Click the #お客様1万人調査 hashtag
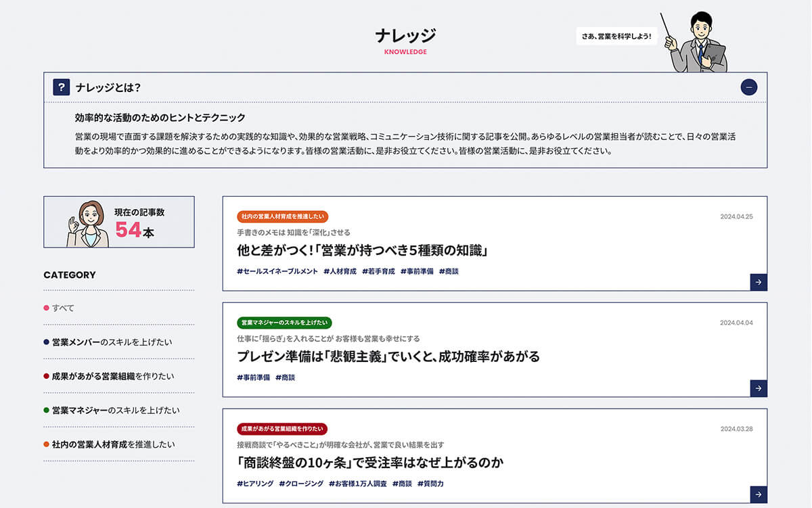The width and height of the screenshot is (812, 508). [x=357, y=484]
